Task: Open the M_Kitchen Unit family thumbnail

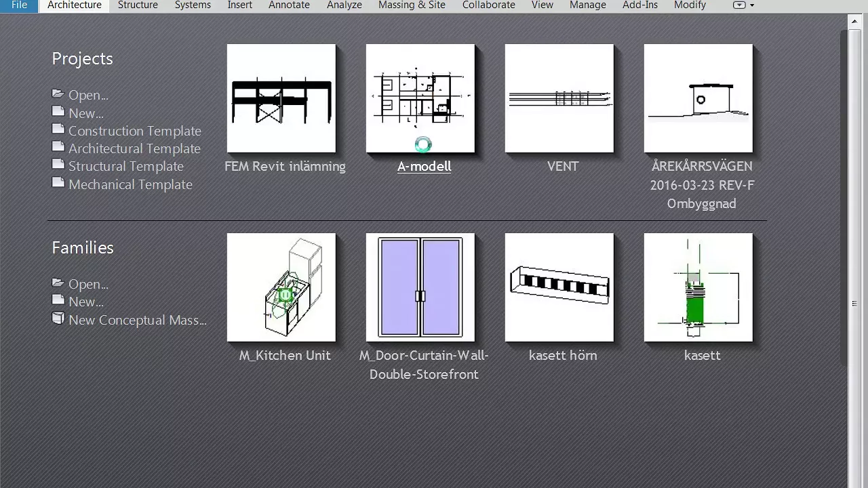Action: [281, 287]
